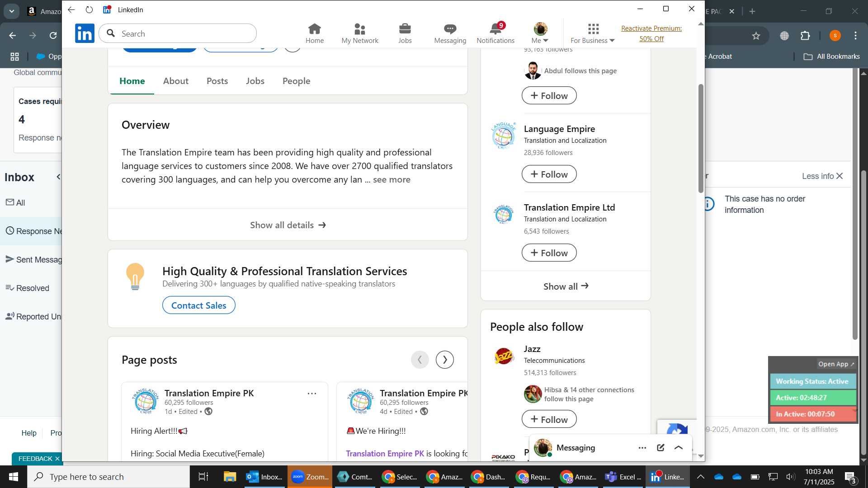Screen dimensions: 868x488
Task: Expand the Me profile menu
Action: 540,34
